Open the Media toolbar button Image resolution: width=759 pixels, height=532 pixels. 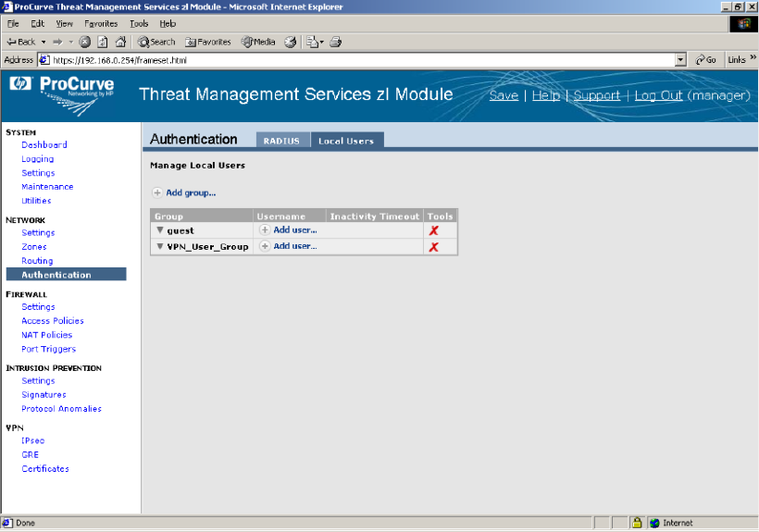(x=258, y=42)
